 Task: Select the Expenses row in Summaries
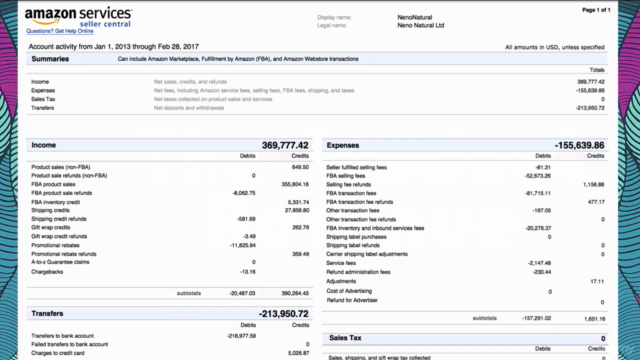coord(317,91)
